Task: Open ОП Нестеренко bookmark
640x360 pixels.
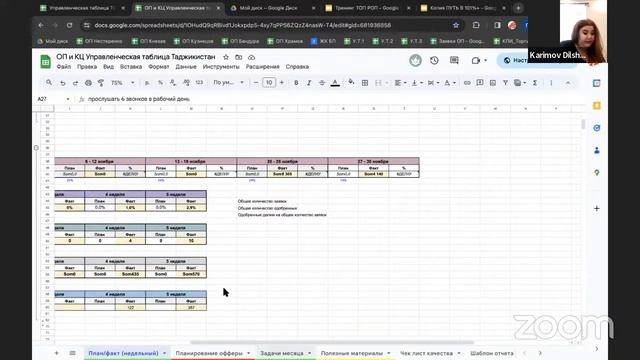Action: pyautogui.click(x=99, y=41)
